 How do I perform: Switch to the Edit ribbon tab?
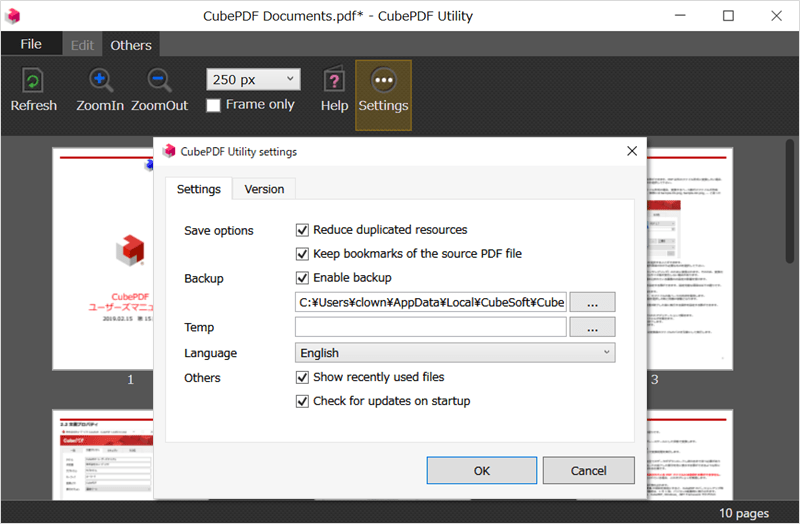tap(82, 45)
